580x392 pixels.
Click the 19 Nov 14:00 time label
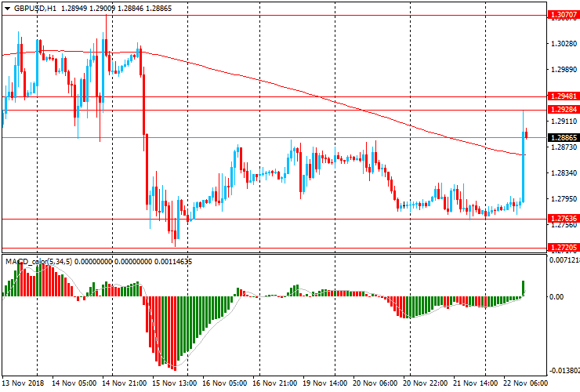tap(324, 383)
